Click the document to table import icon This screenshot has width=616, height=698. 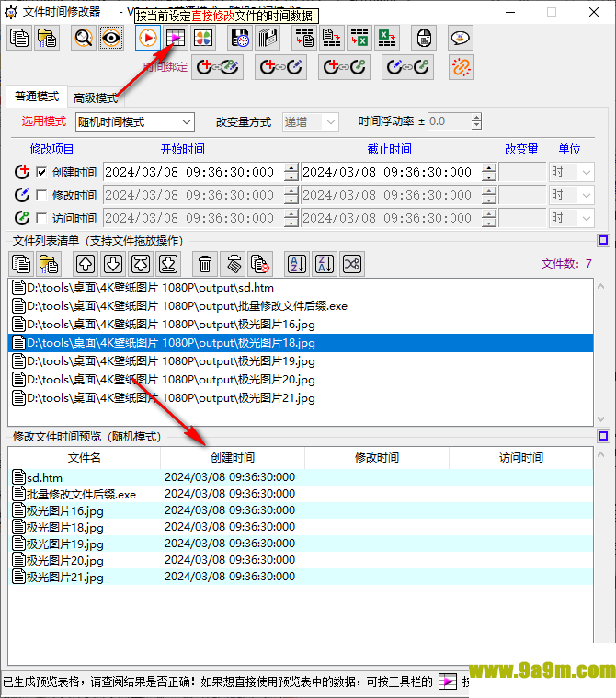(x=332, y=38)
